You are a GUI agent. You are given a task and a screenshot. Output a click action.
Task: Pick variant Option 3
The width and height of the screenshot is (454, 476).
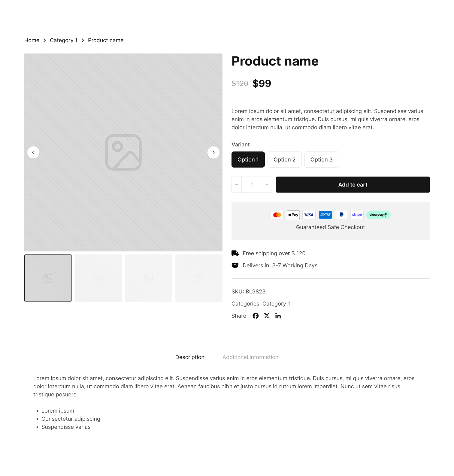click(322, 159)
